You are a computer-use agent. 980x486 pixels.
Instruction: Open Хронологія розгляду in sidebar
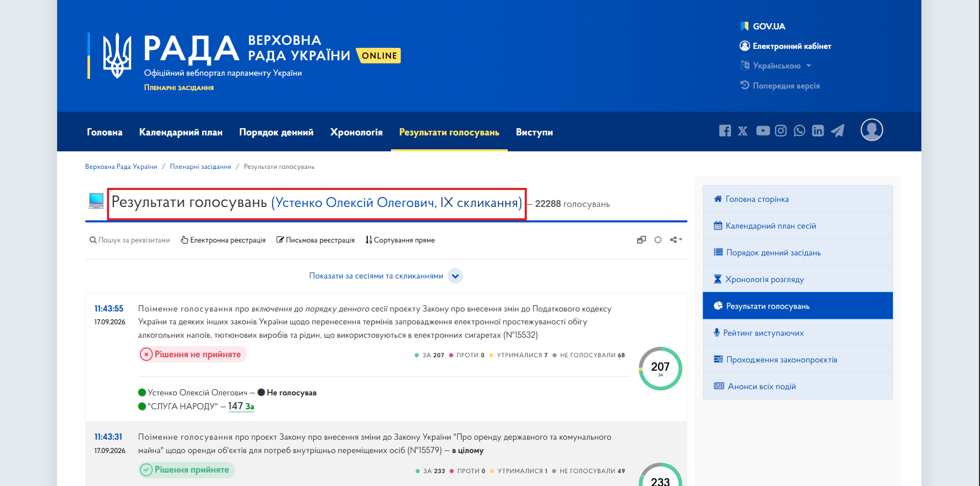[x=798, y=279]
